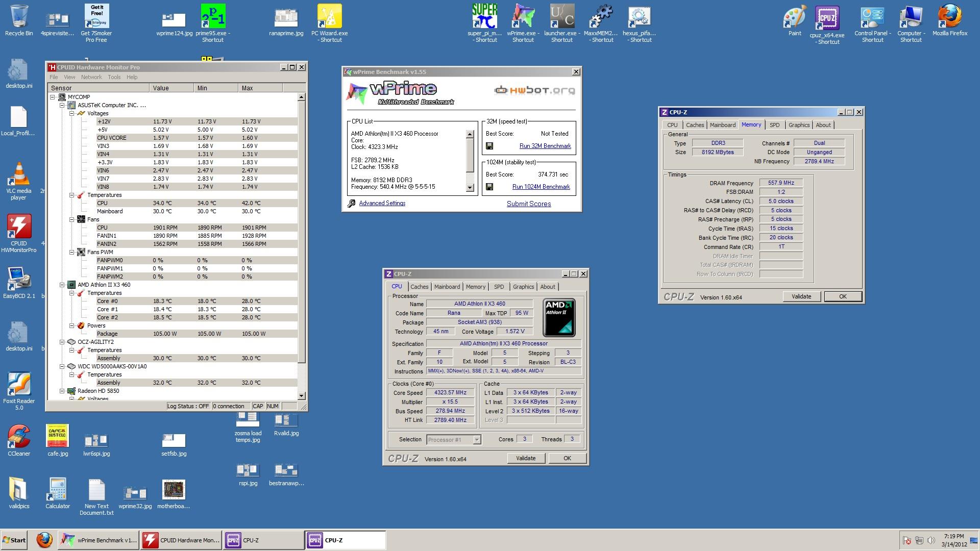Collapse Fans PWM section
The width and height of the screenshot is (980, 551).
(71, 252)
